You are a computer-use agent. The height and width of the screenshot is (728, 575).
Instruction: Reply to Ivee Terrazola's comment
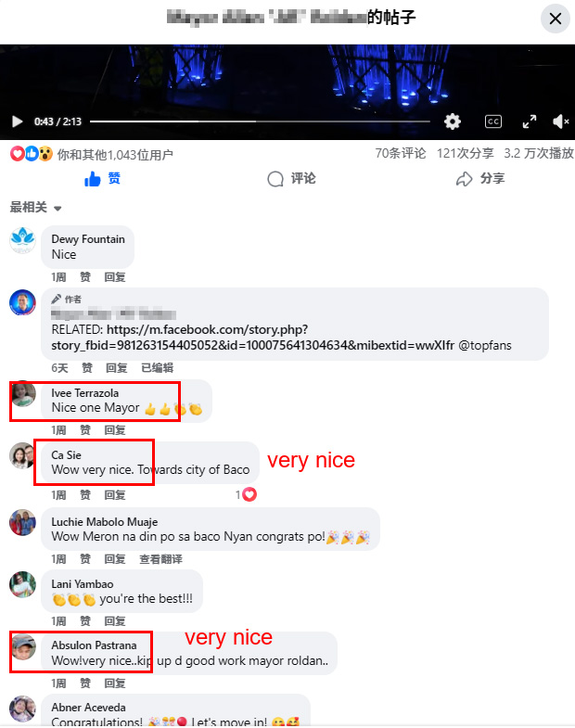(x=115, y=430)
